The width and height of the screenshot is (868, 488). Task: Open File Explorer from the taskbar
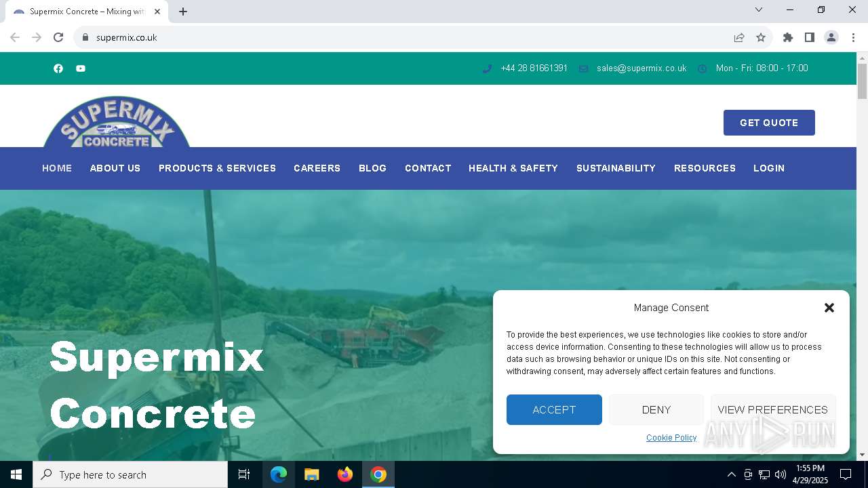tap(312, 474)
